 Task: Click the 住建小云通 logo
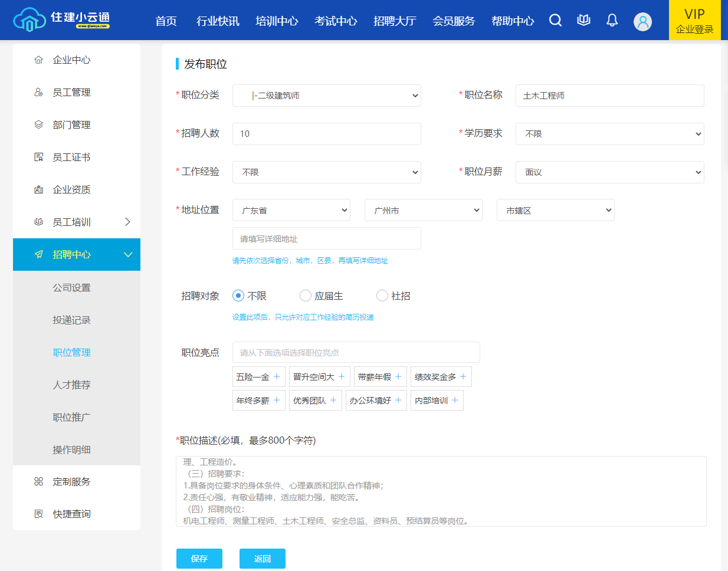pos(61,19)
